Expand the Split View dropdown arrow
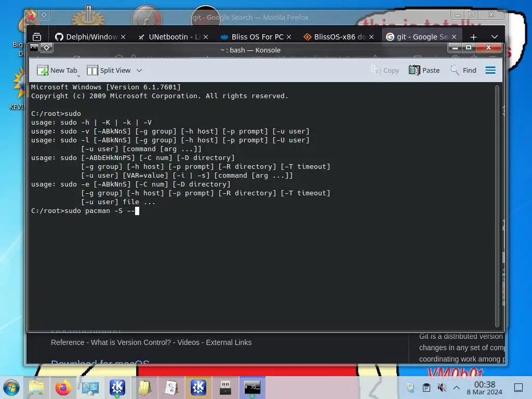 click(139, 70)
